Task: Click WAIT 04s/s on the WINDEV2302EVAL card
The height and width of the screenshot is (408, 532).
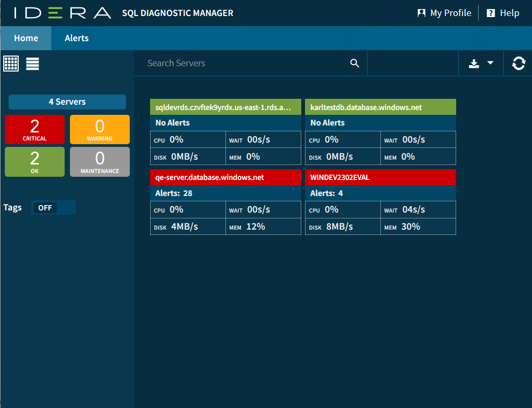Action: 418,209
